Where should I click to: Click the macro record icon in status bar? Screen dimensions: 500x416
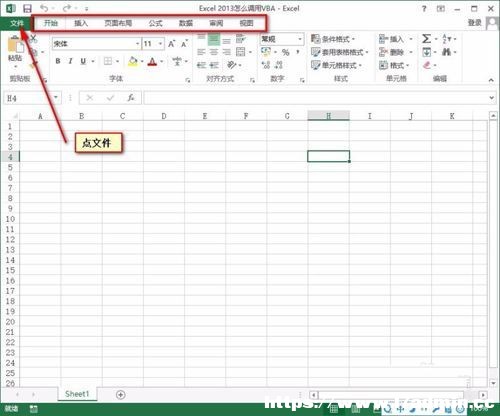click(33, 408)
